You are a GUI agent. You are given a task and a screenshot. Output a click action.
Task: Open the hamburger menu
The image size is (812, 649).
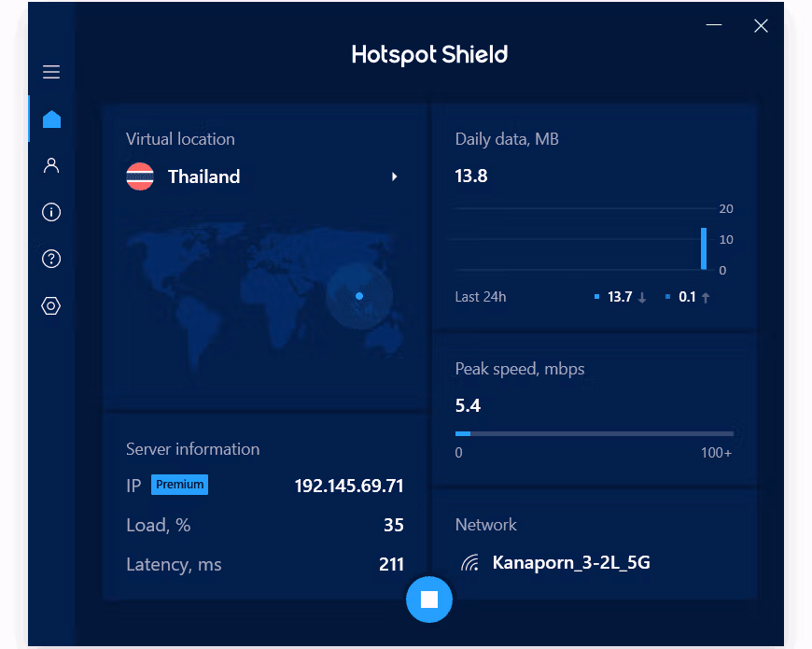tap(51, 72)
